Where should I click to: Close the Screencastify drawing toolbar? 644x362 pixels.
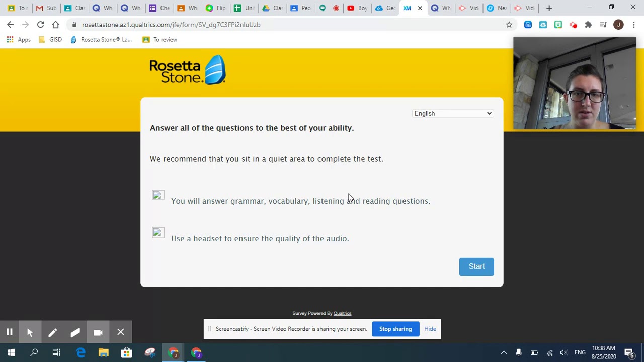(121, 332)
